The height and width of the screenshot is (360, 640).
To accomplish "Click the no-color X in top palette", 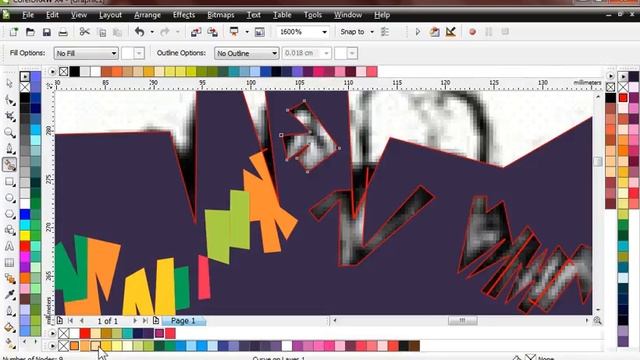I will 64,72.
